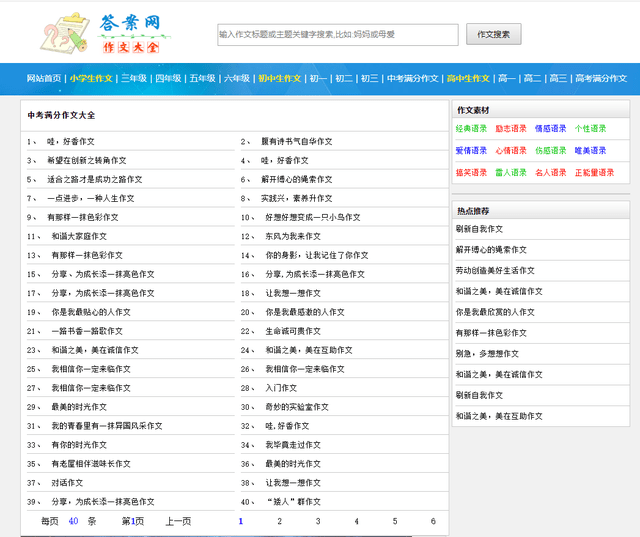Viewport: 640px width, 537px height.
Task: Select 高一 in the navigation bar
Action: 507,78
